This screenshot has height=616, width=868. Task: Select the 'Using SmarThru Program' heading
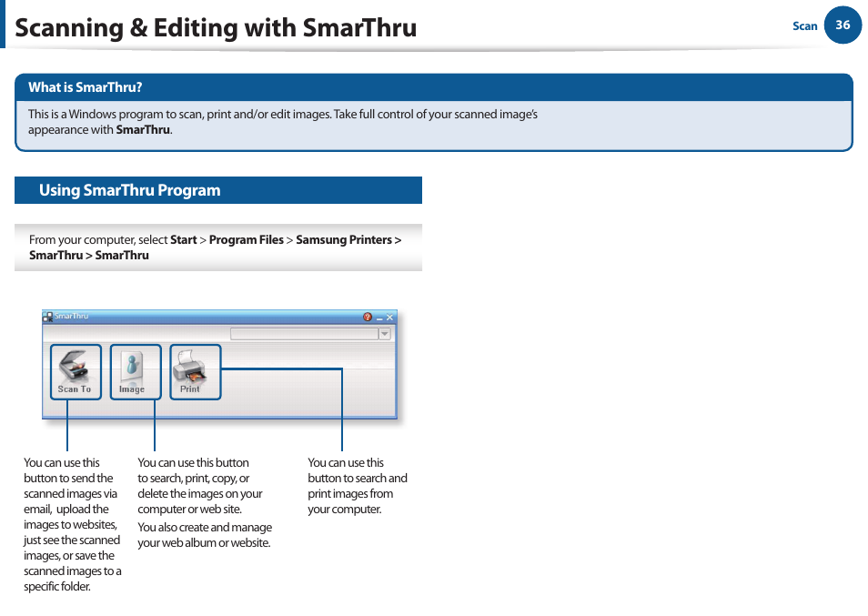coord(129,190)
